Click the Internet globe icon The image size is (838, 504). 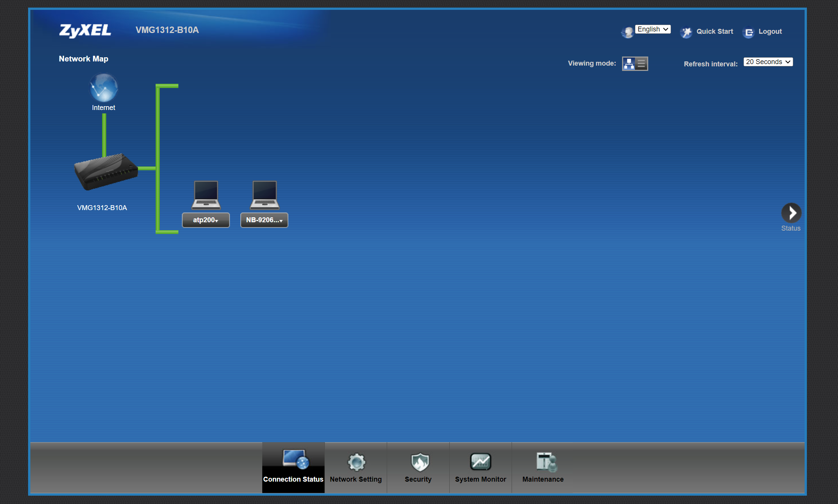[x=104, y=88]
